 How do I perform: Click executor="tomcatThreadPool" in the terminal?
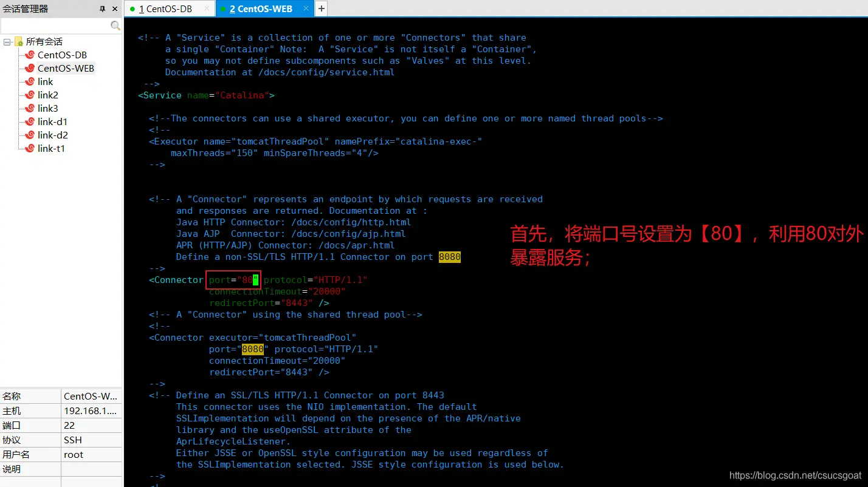coord(283,338)
